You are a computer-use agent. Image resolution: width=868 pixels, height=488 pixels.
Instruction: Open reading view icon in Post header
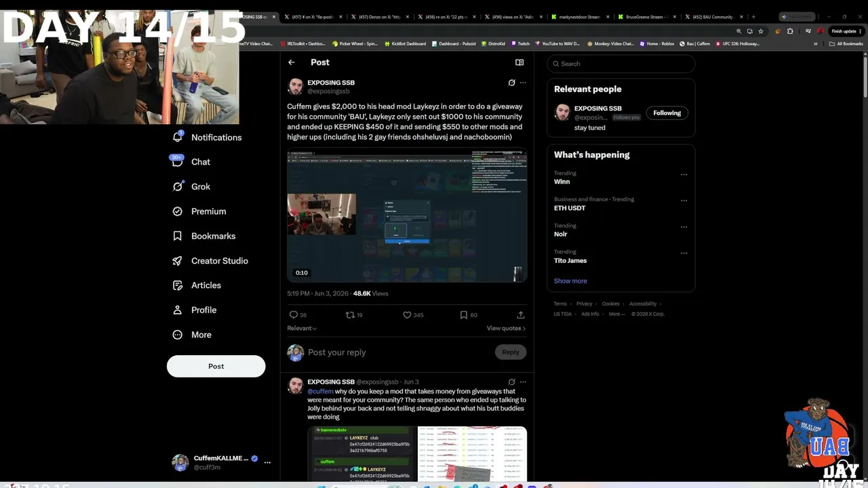[x=519, y=62]
